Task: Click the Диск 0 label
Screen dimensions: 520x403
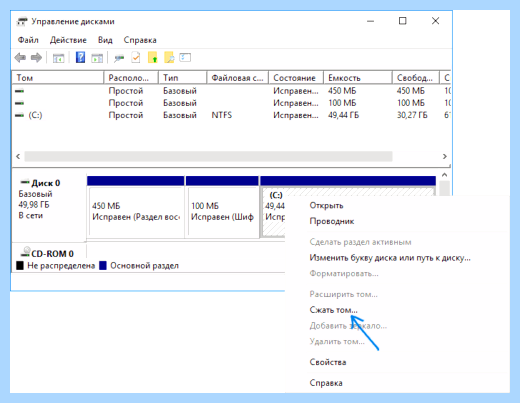Action: [46, 183]
